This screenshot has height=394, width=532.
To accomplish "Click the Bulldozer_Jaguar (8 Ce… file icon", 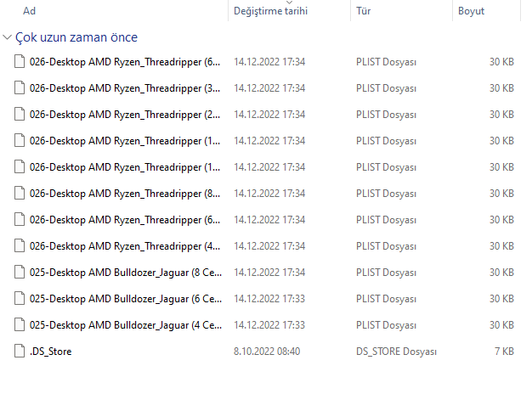I will pos(20,273).
